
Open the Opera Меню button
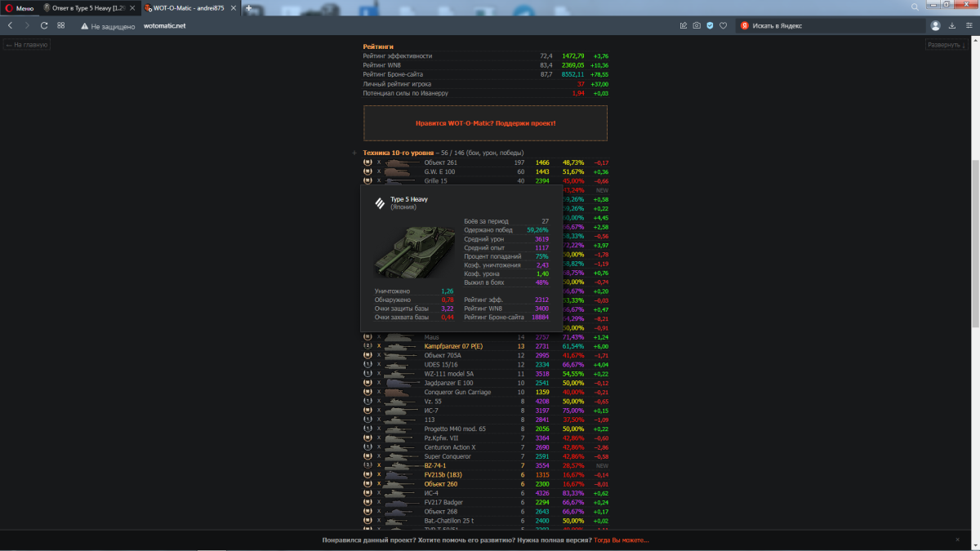pyautogui.click(x=20, y=7)
